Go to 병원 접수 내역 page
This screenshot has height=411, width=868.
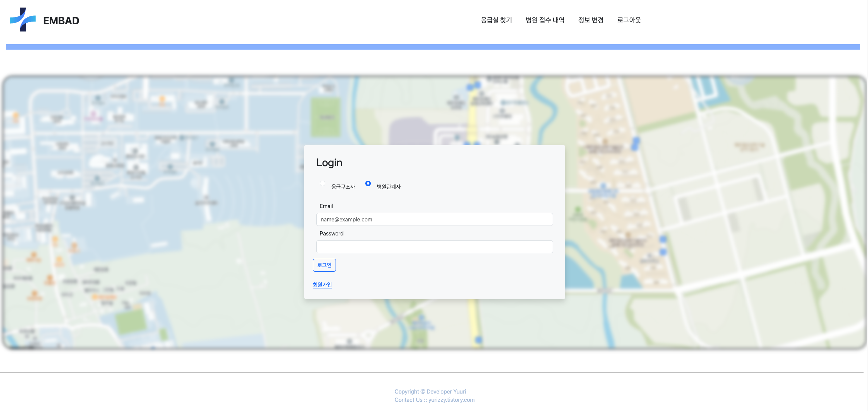(545, 20)
